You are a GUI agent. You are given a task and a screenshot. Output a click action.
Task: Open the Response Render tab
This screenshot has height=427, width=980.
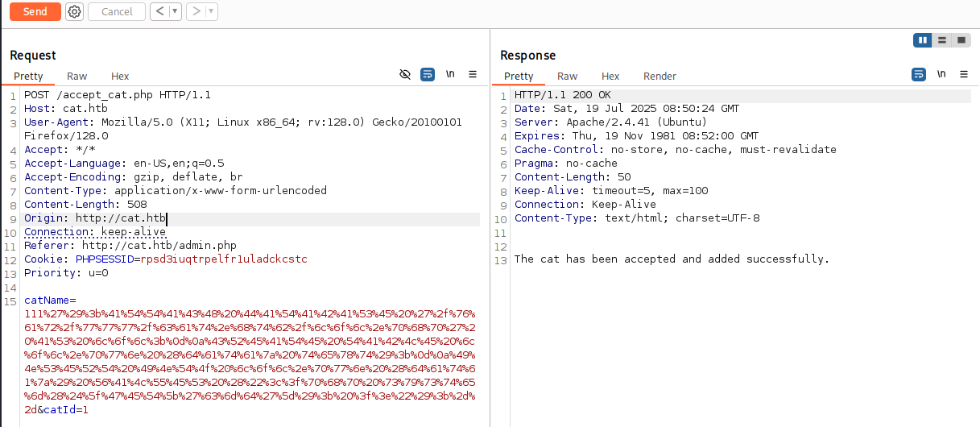660,76
